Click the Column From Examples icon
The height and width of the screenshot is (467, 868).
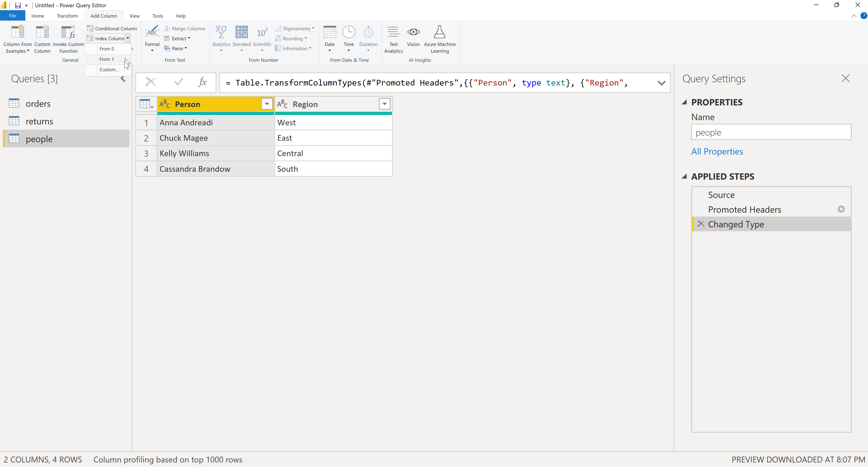click(x=17, y=33)
